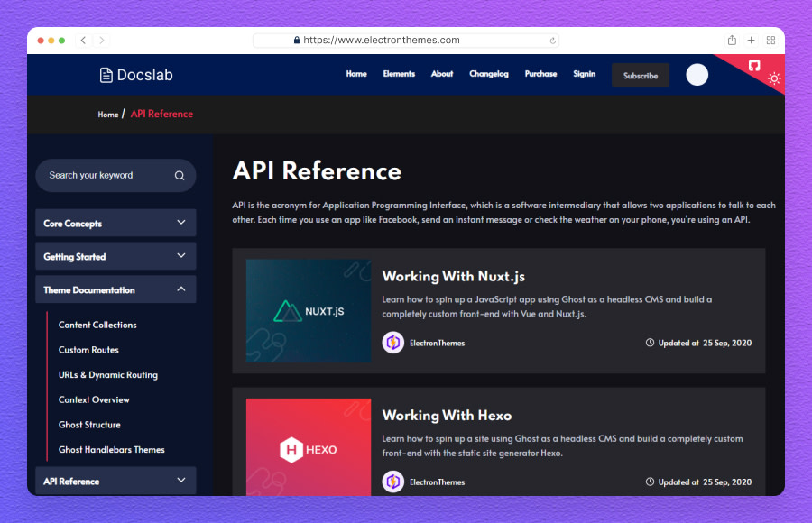Focus the Search your keyword field

pyautogui.click(x=115, y=176)
